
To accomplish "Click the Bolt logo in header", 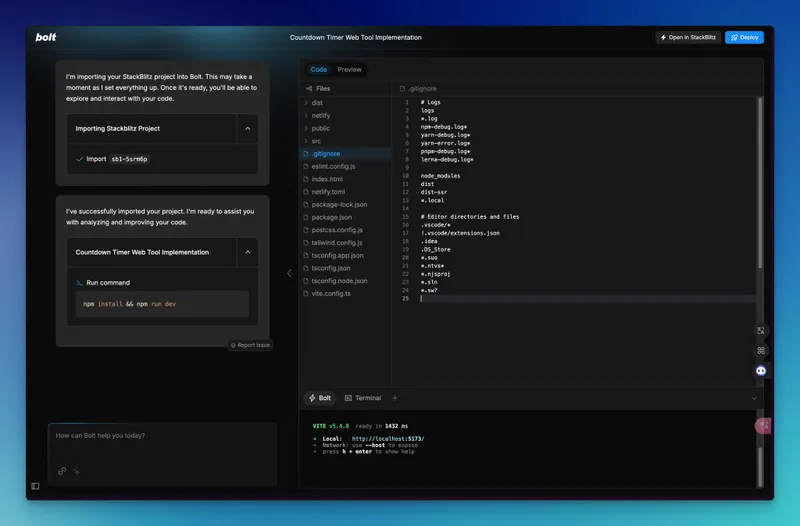I will click(x=46, y=37).
